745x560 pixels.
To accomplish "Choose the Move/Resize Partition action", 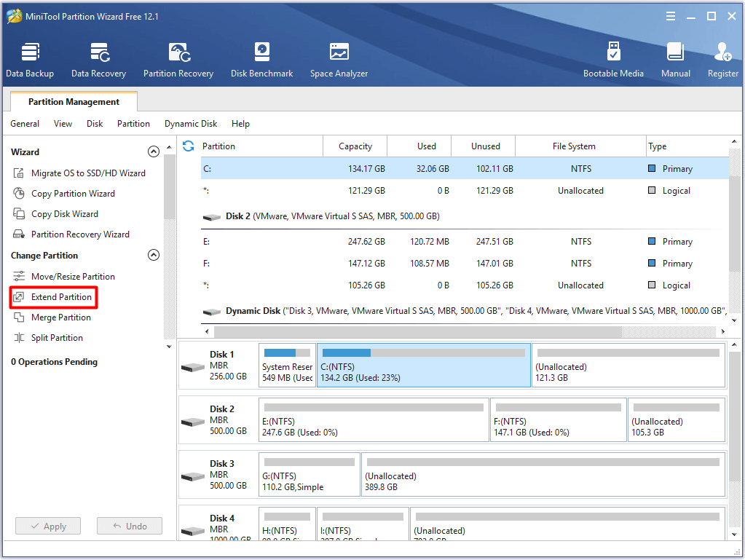I will [x=64, y=277].
